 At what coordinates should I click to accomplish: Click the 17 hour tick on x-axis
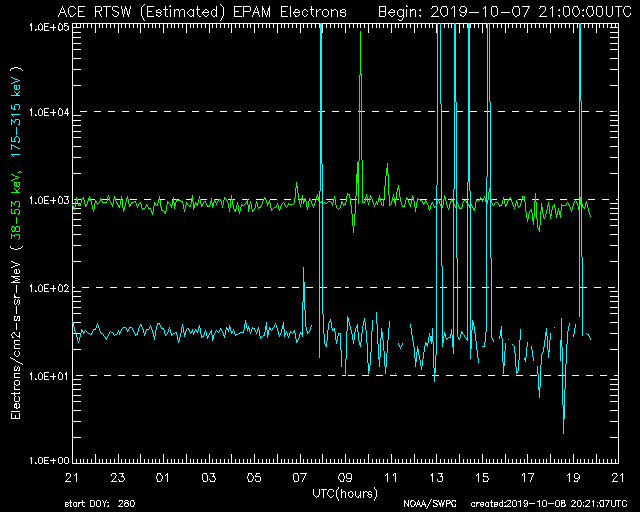pos(528,478)
